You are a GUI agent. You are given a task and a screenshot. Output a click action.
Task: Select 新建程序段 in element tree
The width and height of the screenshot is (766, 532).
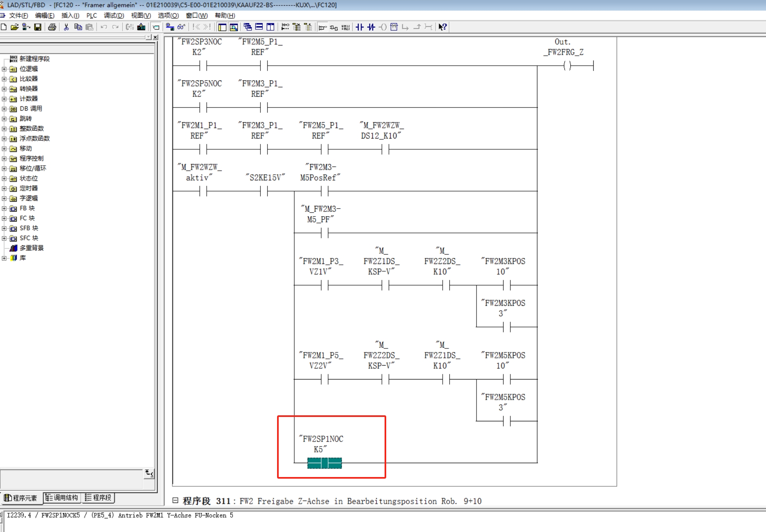point(34,59)
